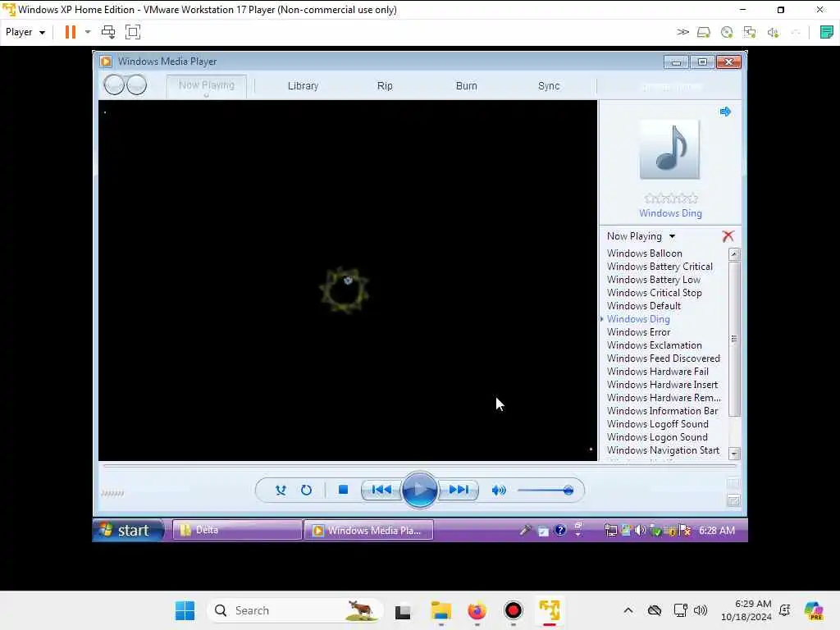The height and width of the screenshot is (630, 840).
Task: Toggle repeat mode in Media Player
Action: pyautogui.click(x=306, y=491)
